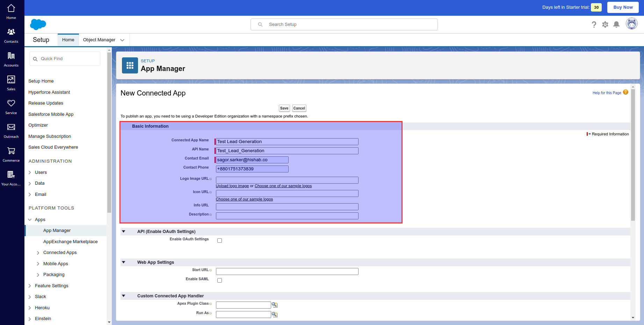Screen dimensions: 644x325
Task: Click the Help for this Page question icon
Action: (x=625, y=92)
